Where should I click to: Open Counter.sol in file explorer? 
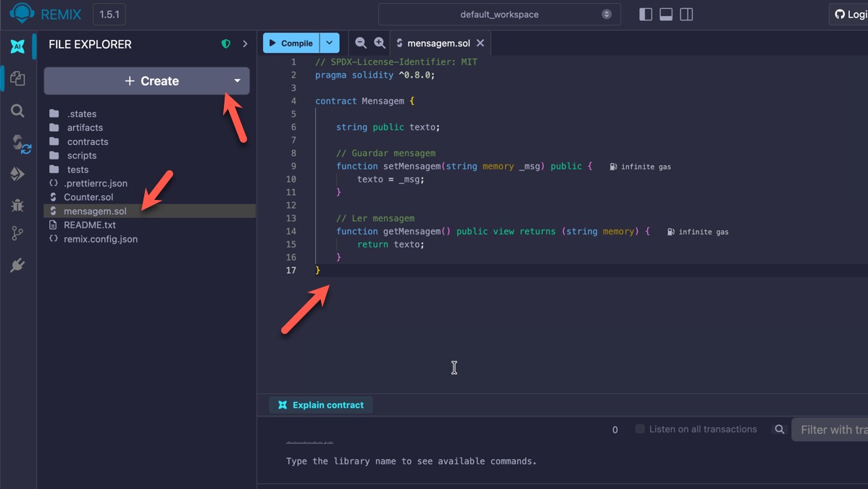pyautogui.click(x=88, y=197)
